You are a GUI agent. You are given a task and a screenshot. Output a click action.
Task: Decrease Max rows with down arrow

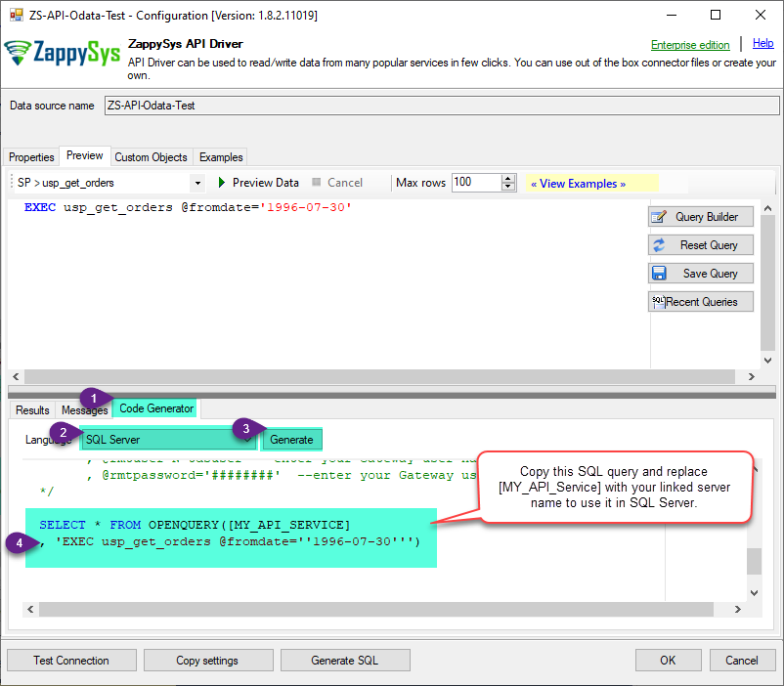[508, 187]
